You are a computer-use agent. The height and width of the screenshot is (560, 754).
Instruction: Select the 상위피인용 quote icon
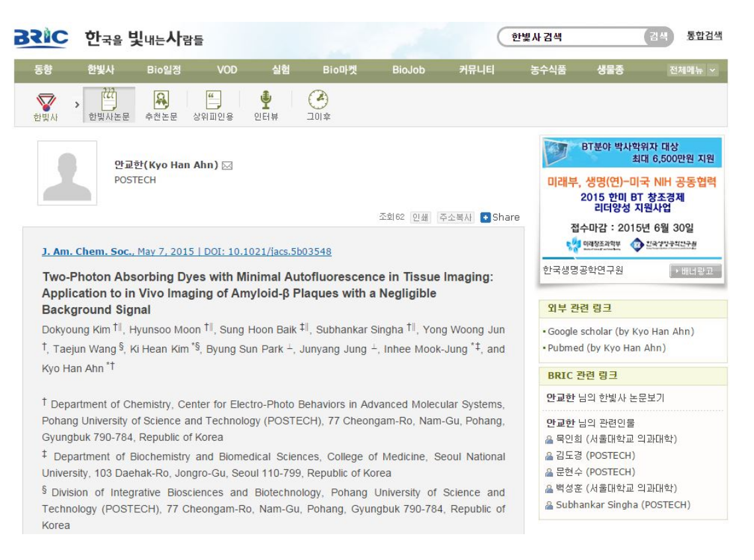(213, 101)
